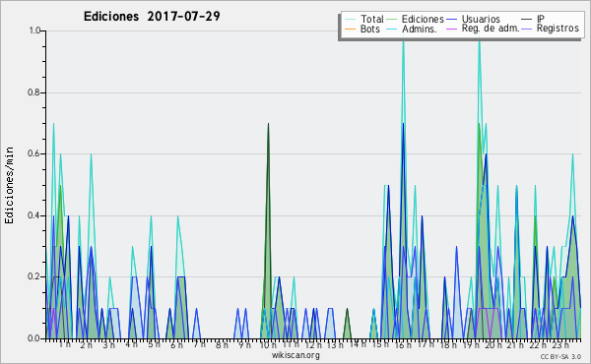Click the 20 h x-axis tick label
Image resolution: width=591 pixels, height=364 pixels.
click(492, 344)
